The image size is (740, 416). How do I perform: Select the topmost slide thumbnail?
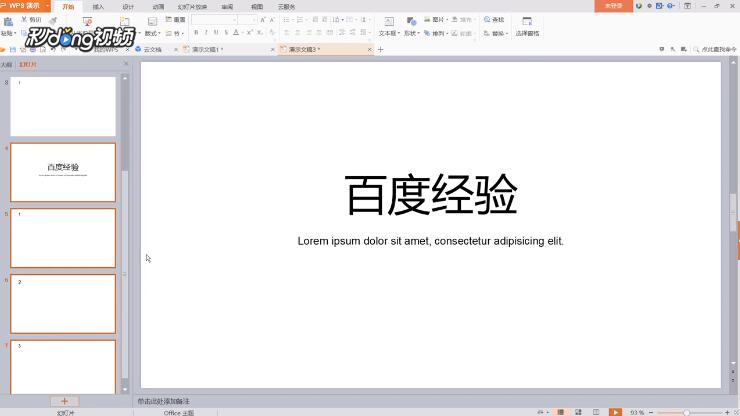[x=63, y=107]
